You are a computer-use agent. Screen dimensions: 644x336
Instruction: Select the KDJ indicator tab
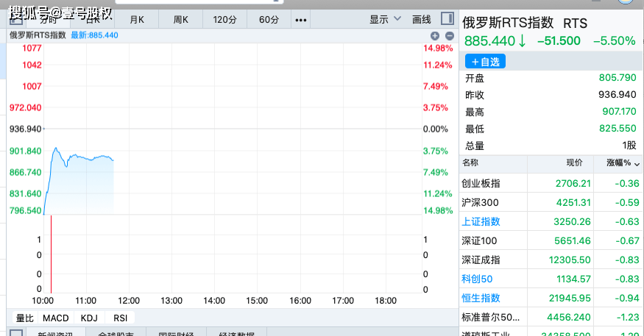tap(89, 318)
